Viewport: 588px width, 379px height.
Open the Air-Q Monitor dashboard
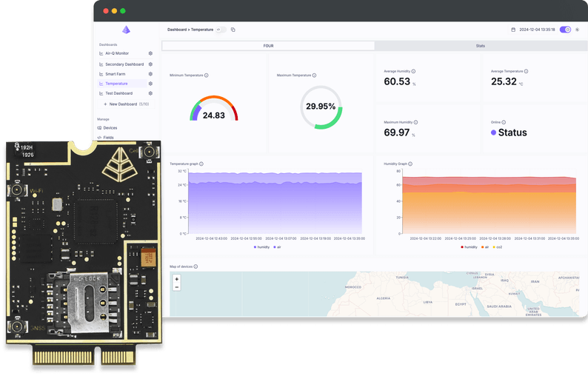[x=117, y=53]
